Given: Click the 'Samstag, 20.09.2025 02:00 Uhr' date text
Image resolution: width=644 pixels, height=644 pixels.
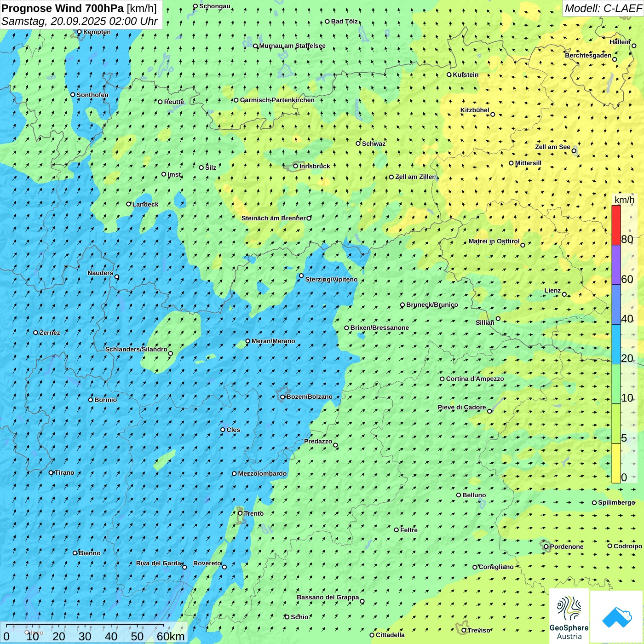Looking at the screenshot, I should point(80,21).
